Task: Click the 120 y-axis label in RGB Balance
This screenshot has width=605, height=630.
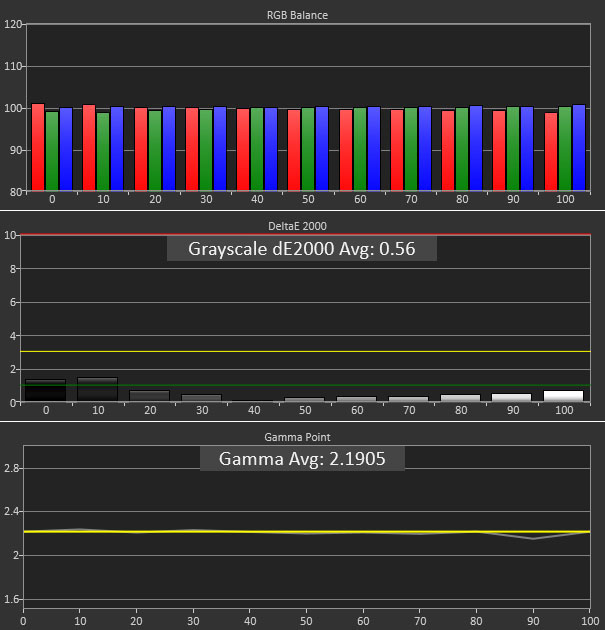Action: coord(13,24)
